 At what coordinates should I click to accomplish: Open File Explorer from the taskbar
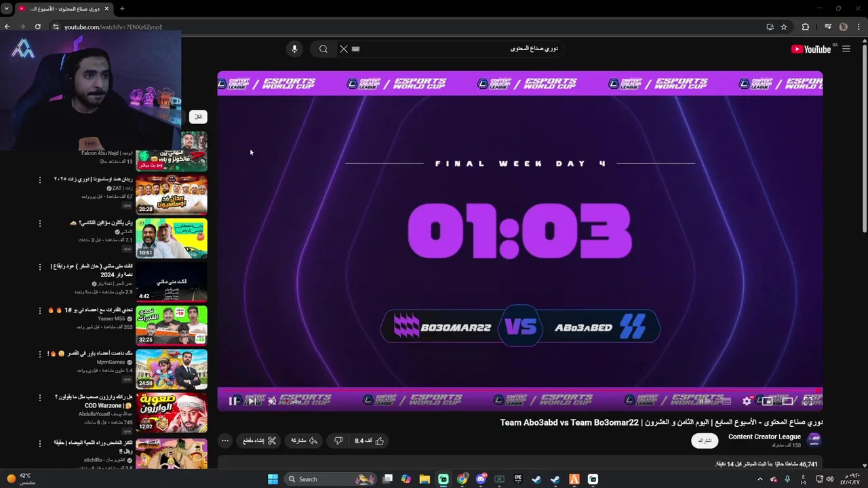click(425, 479)
